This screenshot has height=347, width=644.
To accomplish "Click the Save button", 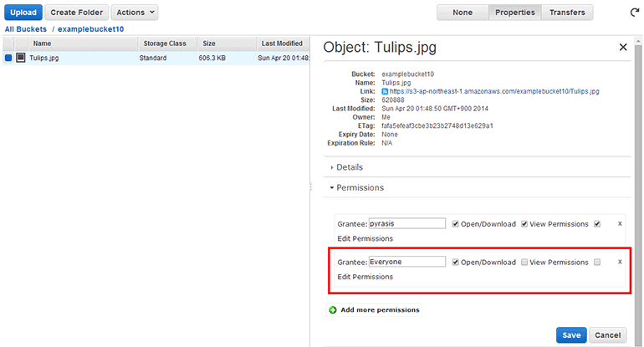I will click(x=571, y=335).
